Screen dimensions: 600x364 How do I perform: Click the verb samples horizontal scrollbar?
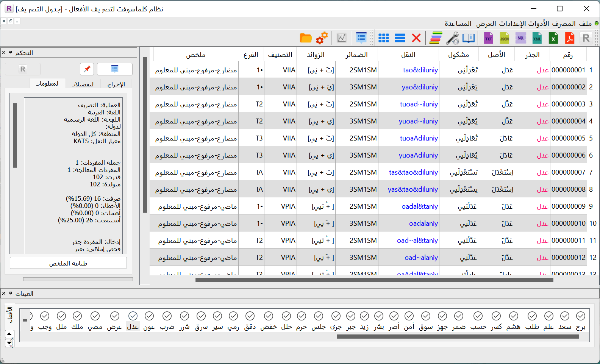coord(458,337)
